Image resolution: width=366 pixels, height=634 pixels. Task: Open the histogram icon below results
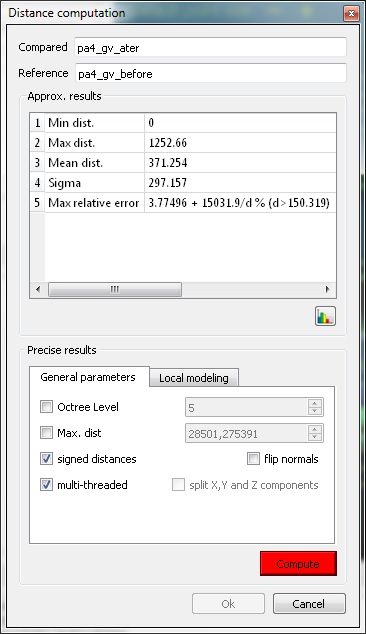click(x=325, y=316)
